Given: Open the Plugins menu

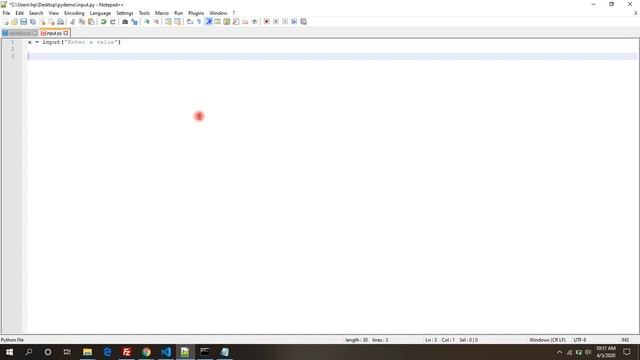Looking at the screenshot, I should tap(196, 13).
